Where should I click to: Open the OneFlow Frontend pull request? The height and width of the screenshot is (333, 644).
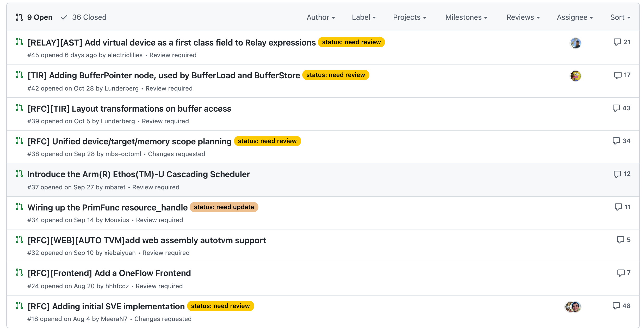point(109,273)
